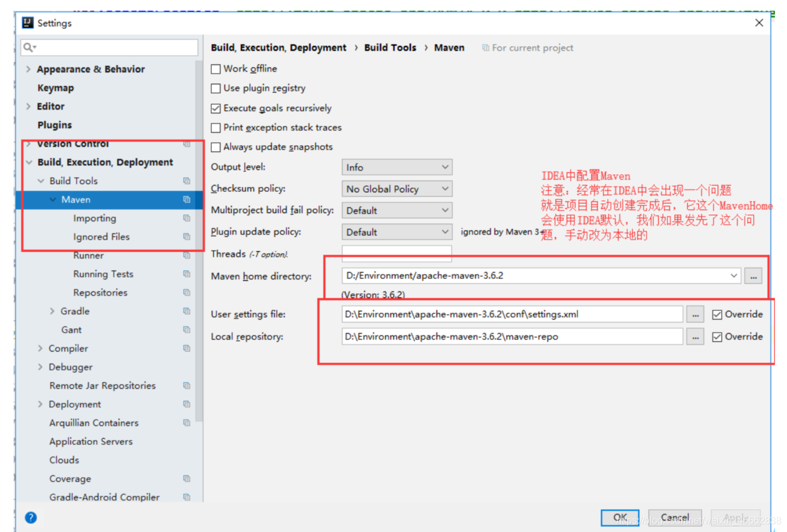Open Application Servers settings
Screen dimensions: 787x532
[91, 442]
